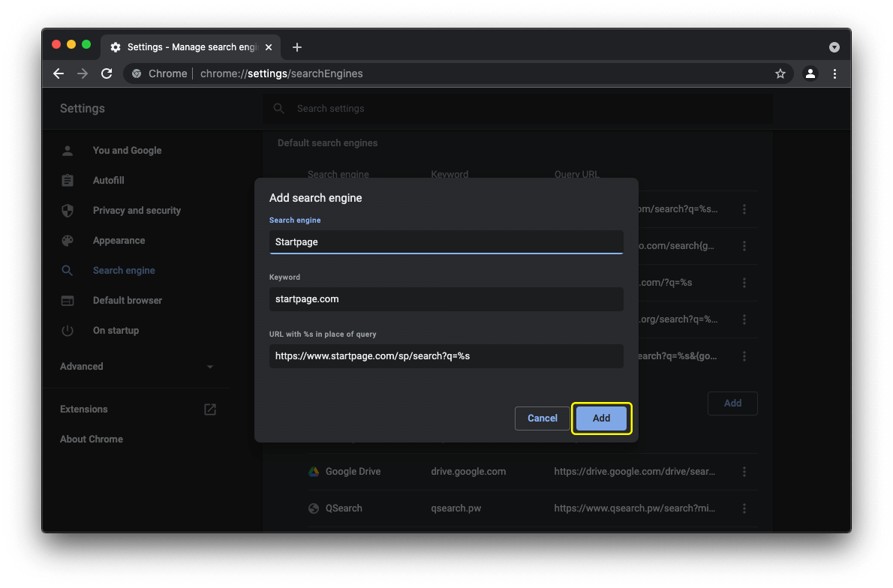Open You and Google settings
The height and width of the screenshot is (588, 893).
[127, 150]
